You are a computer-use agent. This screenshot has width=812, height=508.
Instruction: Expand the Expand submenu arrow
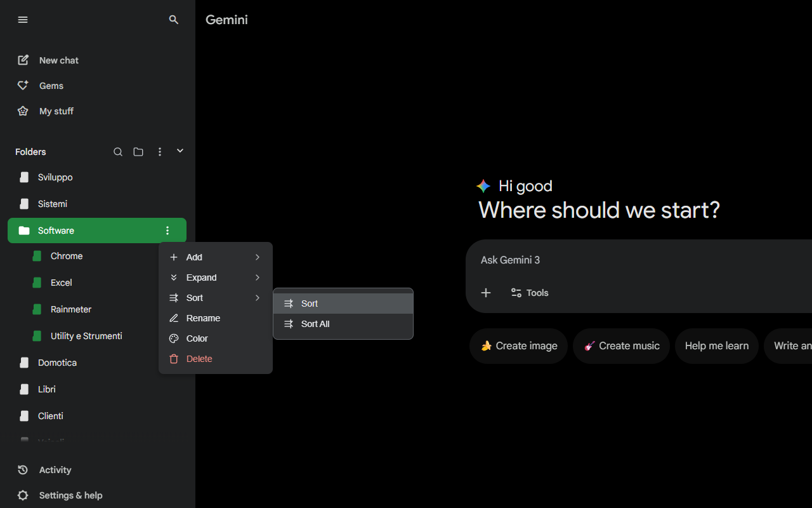[x=258, y=277]
